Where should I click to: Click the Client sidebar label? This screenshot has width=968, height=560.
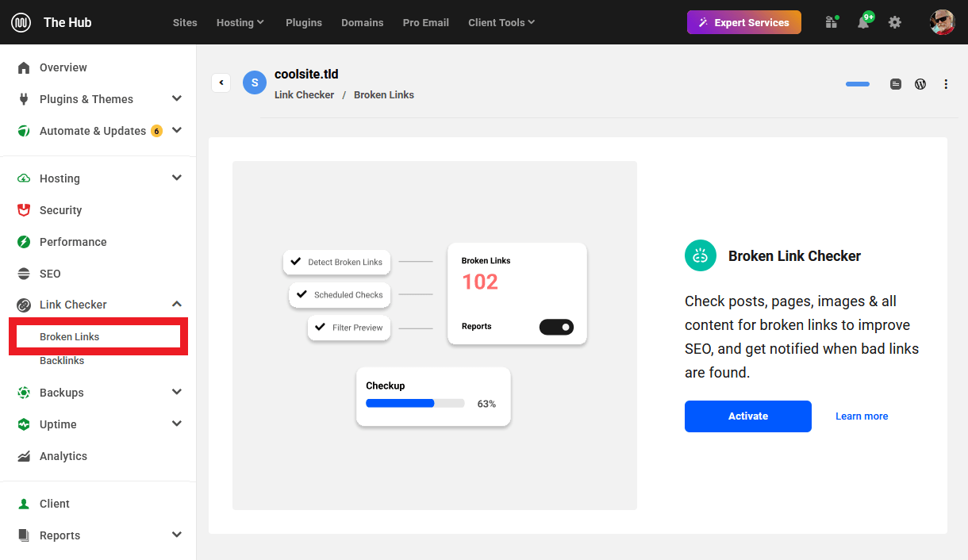pyautogui.click(x=55, y=504)
